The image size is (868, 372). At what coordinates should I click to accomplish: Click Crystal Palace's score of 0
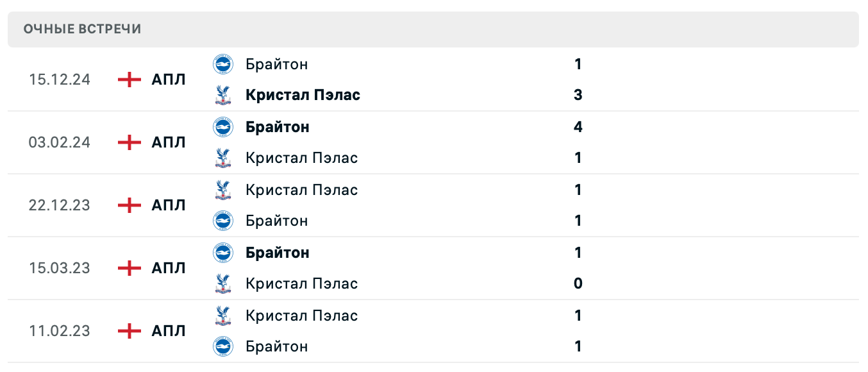tap(578, 283)
